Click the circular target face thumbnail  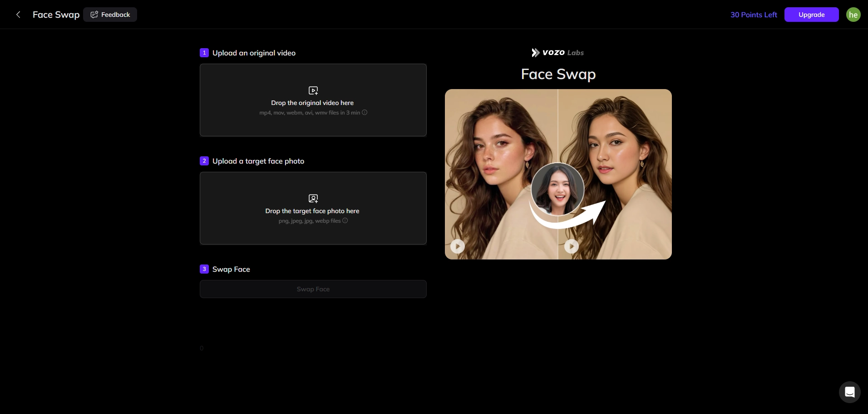point(557,189)
